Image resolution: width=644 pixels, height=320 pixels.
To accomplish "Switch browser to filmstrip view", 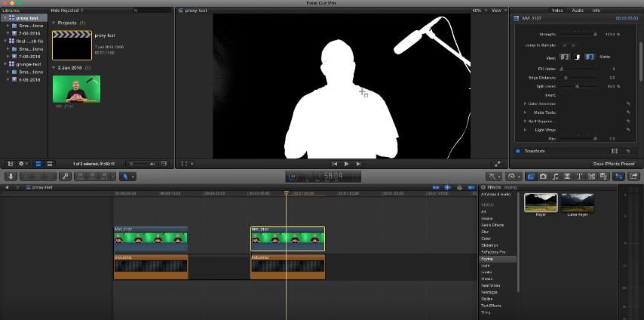I will coord(38,164).
